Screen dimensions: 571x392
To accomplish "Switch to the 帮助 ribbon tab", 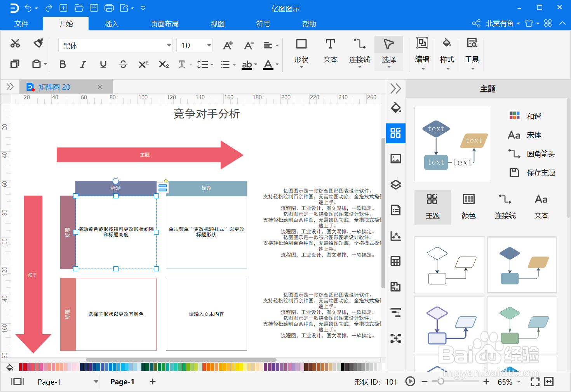I will [309, 24].
